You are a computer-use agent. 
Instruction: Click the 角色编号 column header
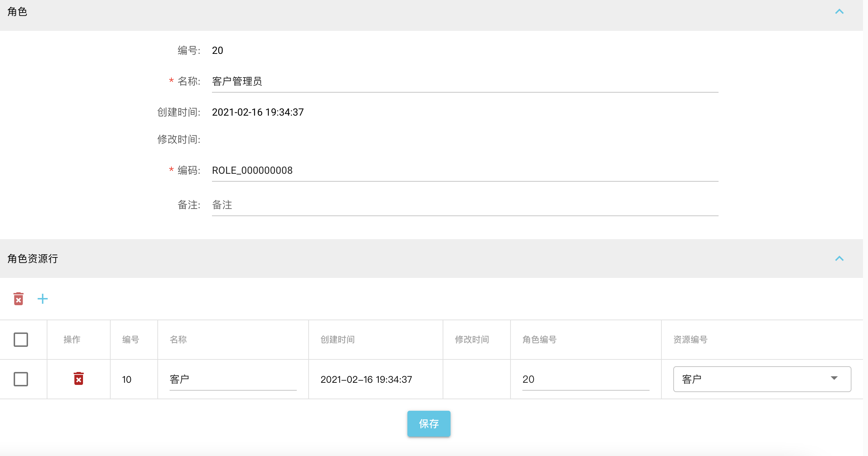click(539, 340)
